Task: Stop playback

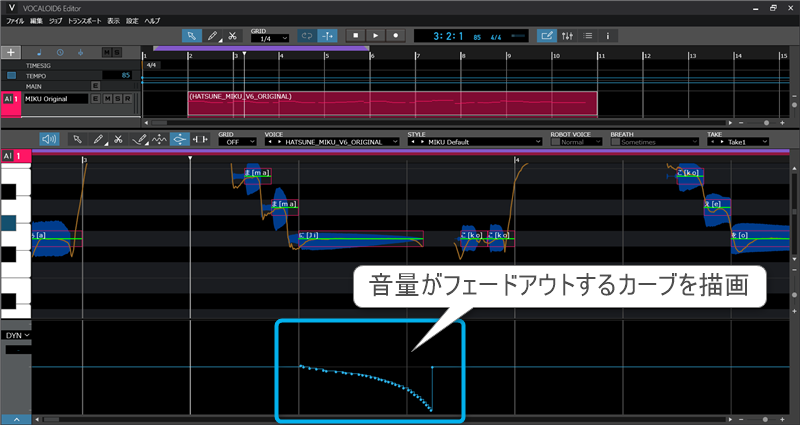Action: [x=356, y=36]
